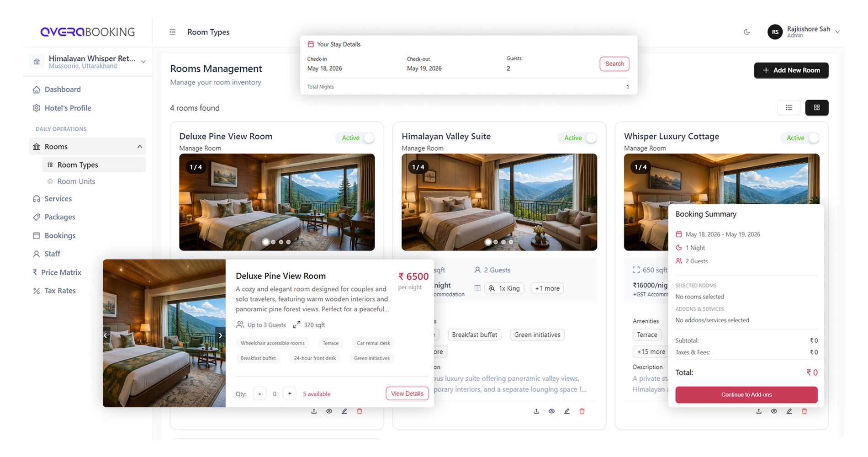The width and height of the screenshot is (868, 457).
Task: Click the Wheelchair accessible rooms tag in popup
Action: point(272,343)
